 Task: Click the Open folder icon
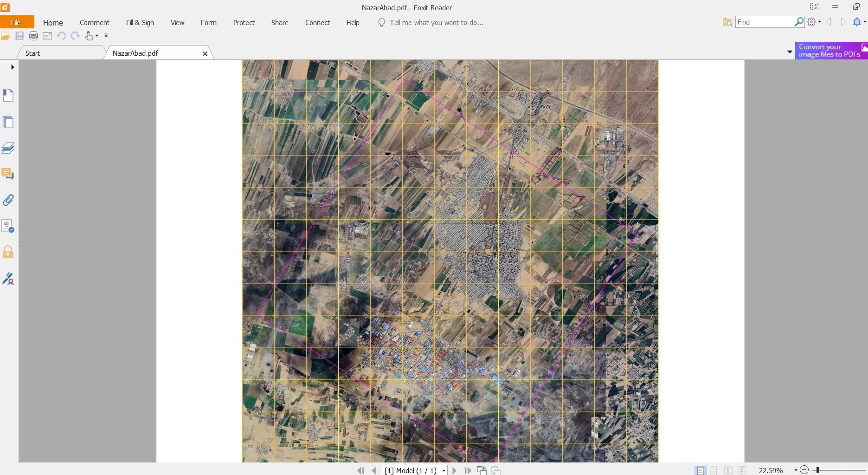coord(6,36)
